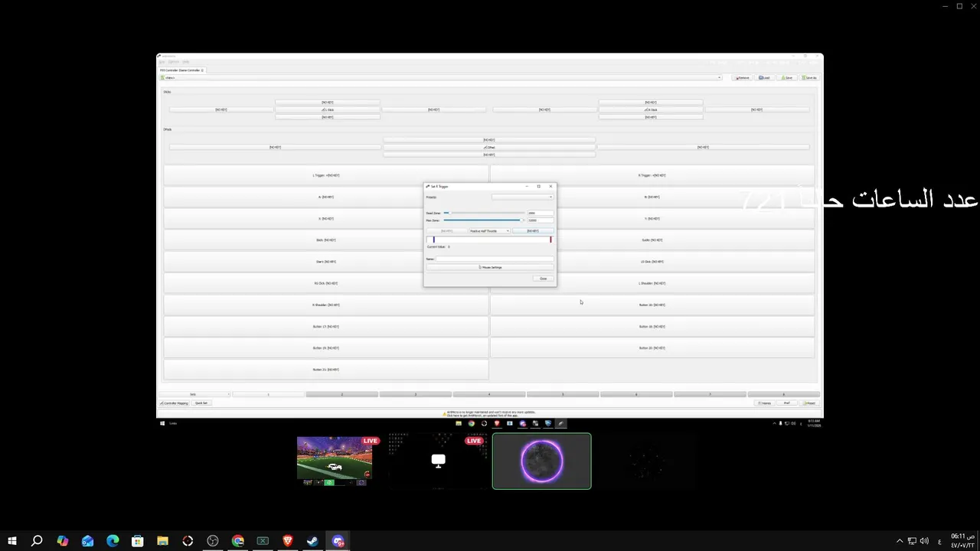Click the R Shoulder mapping button
The height and width of the screenshot is (551, 980).
coord(326,305)
